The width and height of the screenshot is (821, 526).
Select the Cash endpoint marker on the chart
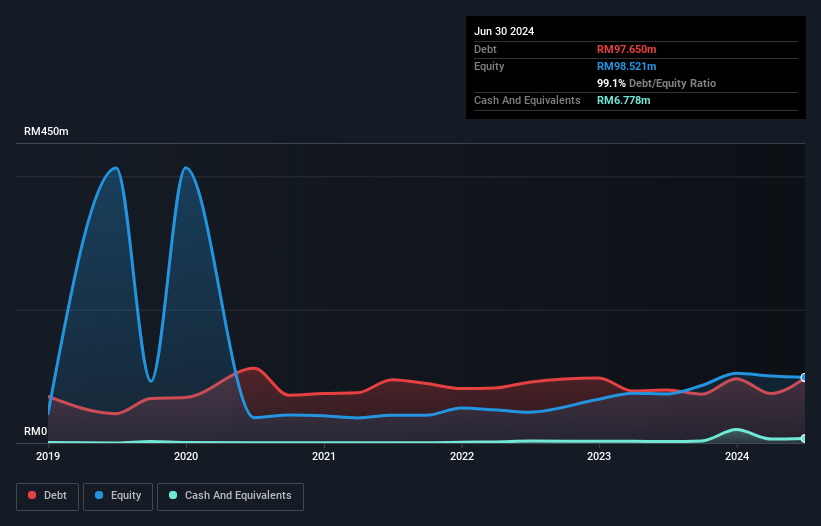(x=804, y=439)
